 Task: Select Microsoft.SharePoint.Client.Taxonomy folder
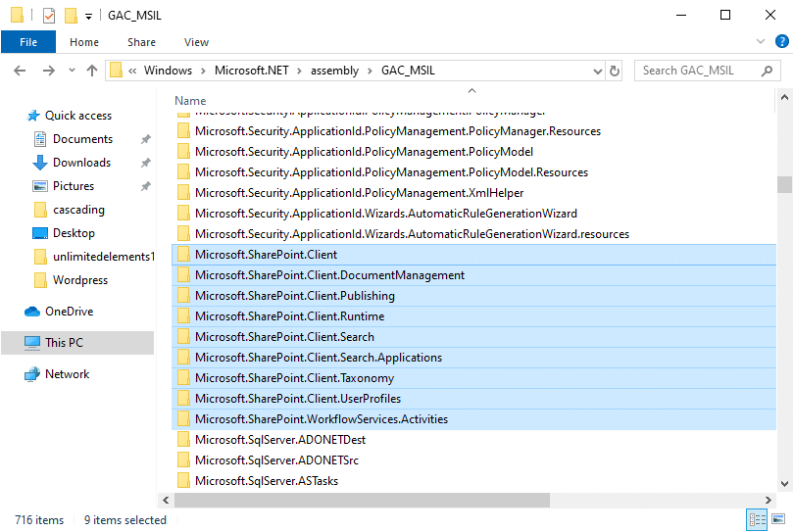click(x=474, y=378)
